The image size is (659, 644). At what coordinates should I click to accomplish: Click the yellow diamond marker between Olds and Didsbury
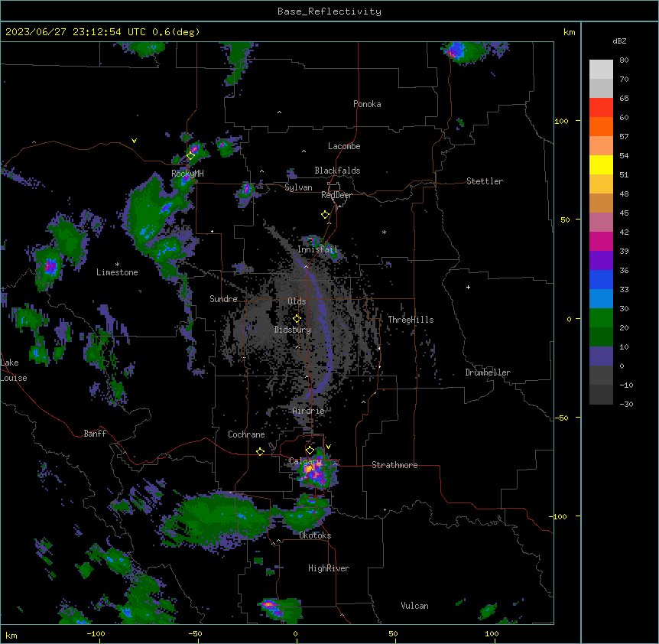[x=297, y=319]
